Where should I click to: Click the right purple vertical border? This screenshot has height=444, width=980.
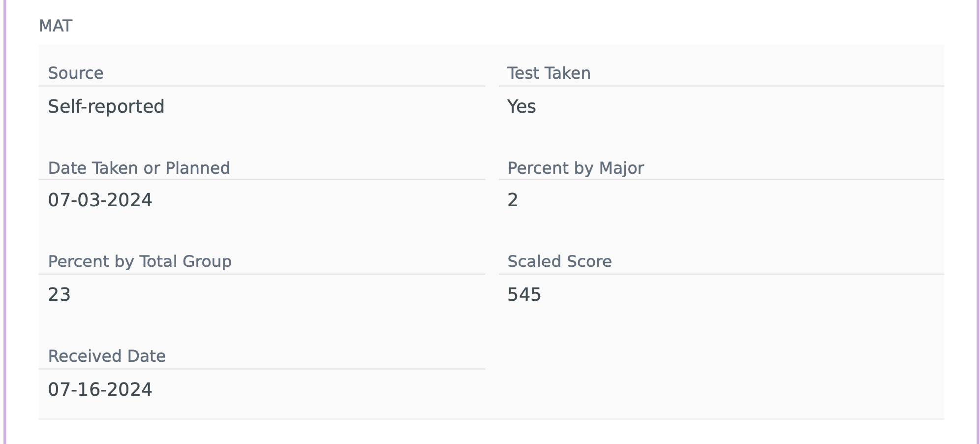(978, 222)
